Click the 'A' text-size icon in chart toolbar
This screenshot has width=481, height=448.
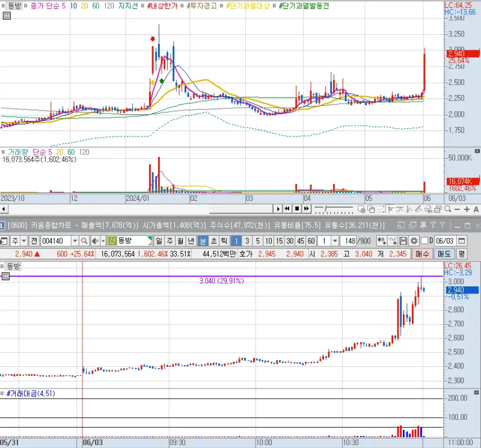(476, 209)
